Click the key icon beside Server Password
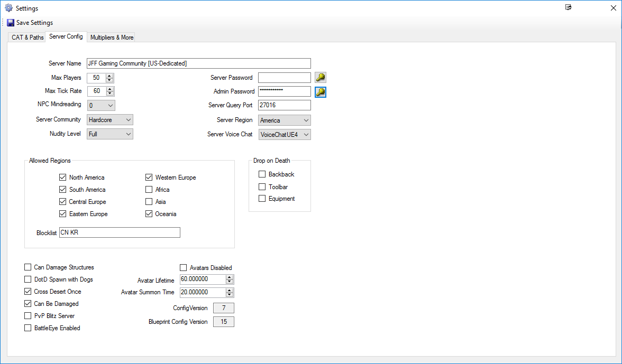The height and width of the screenshot is (364, 622). [x=320, y=78]
